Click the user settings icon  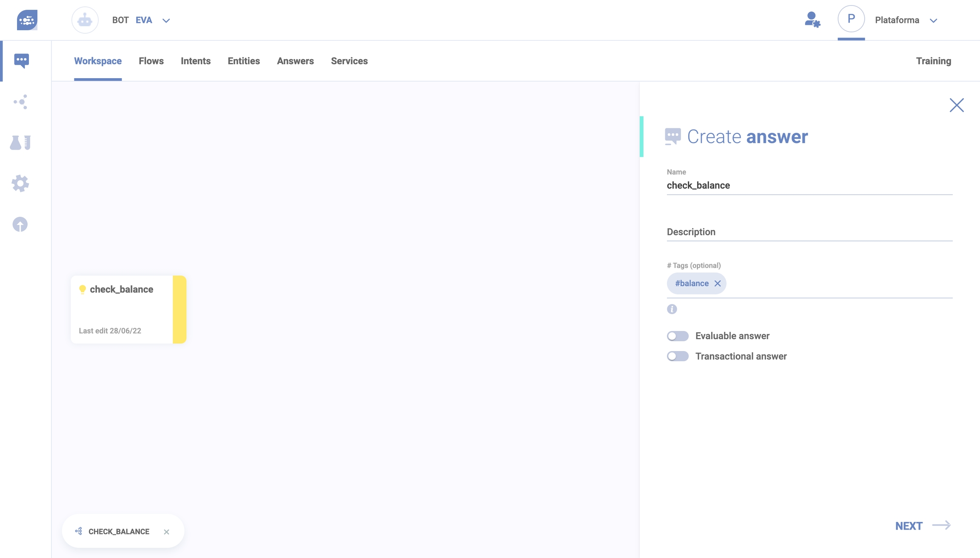coord(812,20)
